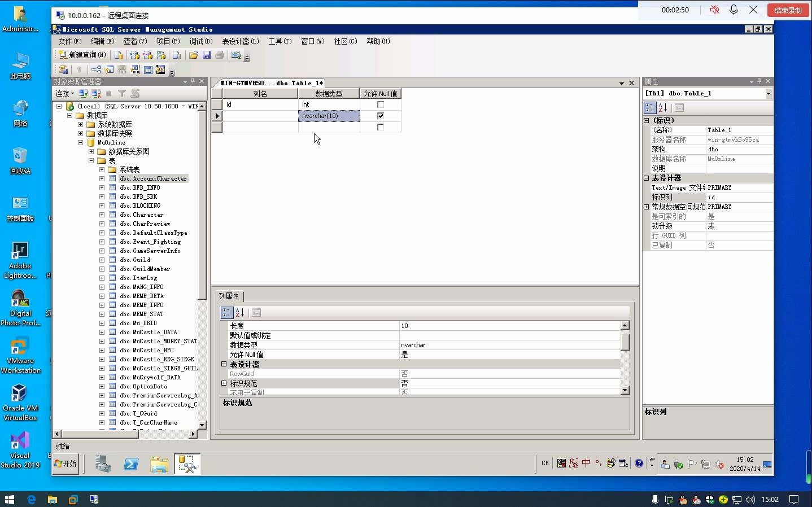Click Alphabetical sort icon in Column Properties
The height and width of the screenshot is (507, 812).
(x=240, y=313)
